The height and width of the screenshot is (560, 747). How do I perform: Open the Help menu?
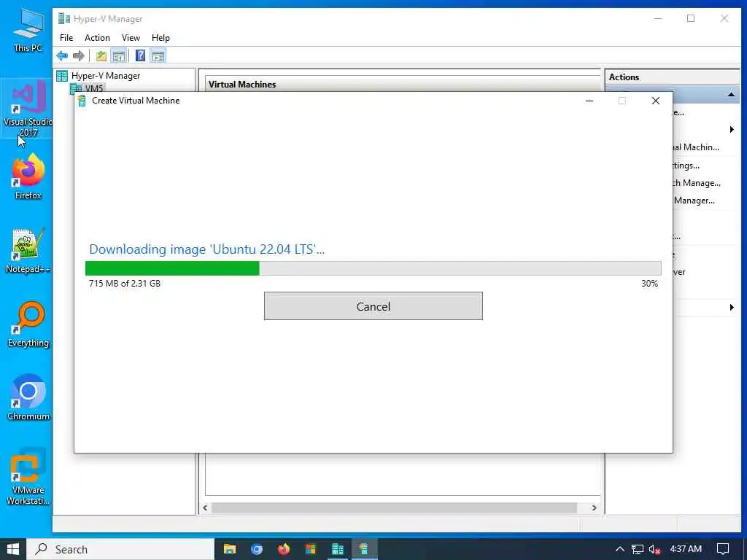(160, 38)
